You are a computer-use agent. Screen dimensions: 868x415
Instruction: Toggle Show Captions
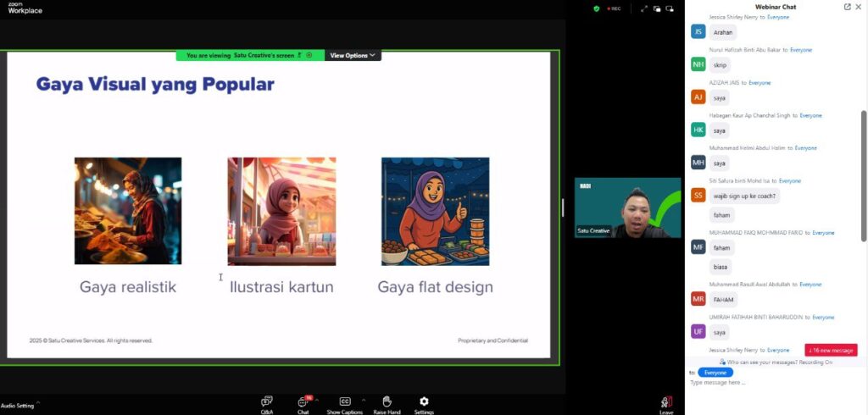click(345, 402)
